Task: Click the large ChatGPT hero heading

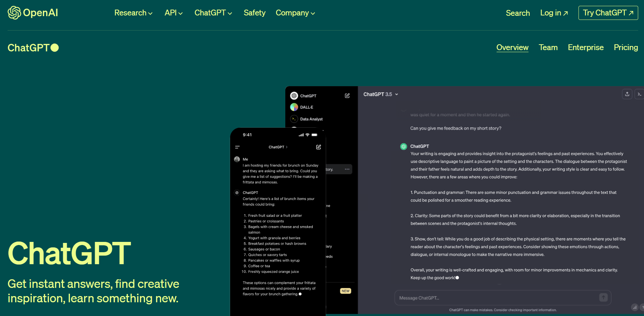Action: coord(69,254)
